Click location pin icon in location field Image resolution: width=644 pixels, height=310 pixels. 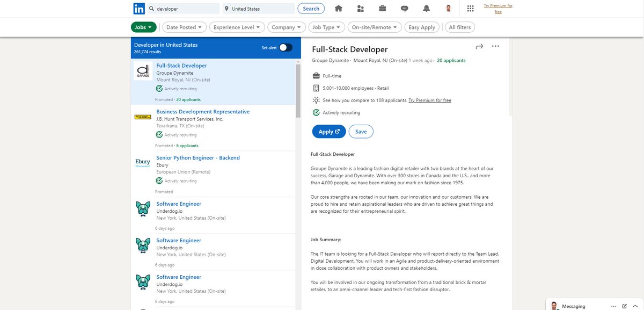(227, 9)
